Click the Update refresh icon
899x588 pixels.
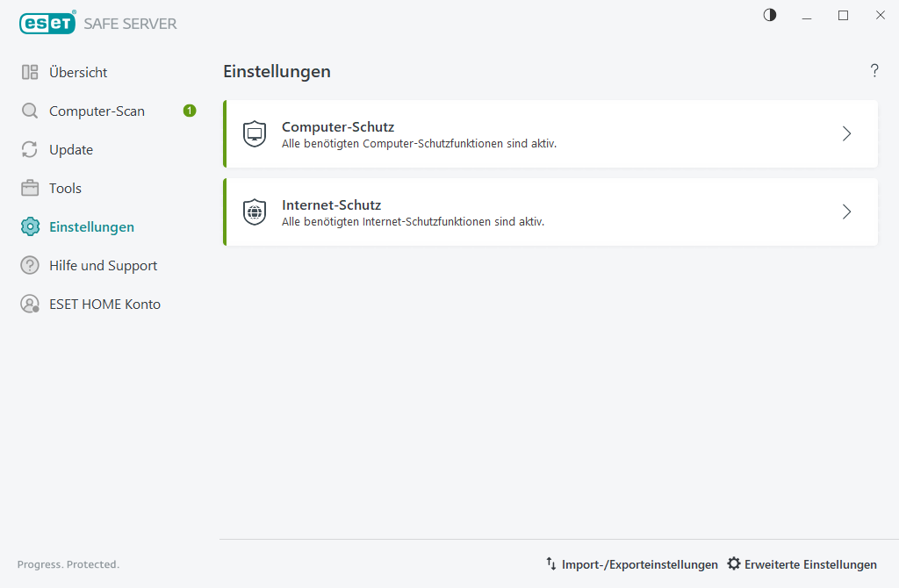click(x=29, y=149)
